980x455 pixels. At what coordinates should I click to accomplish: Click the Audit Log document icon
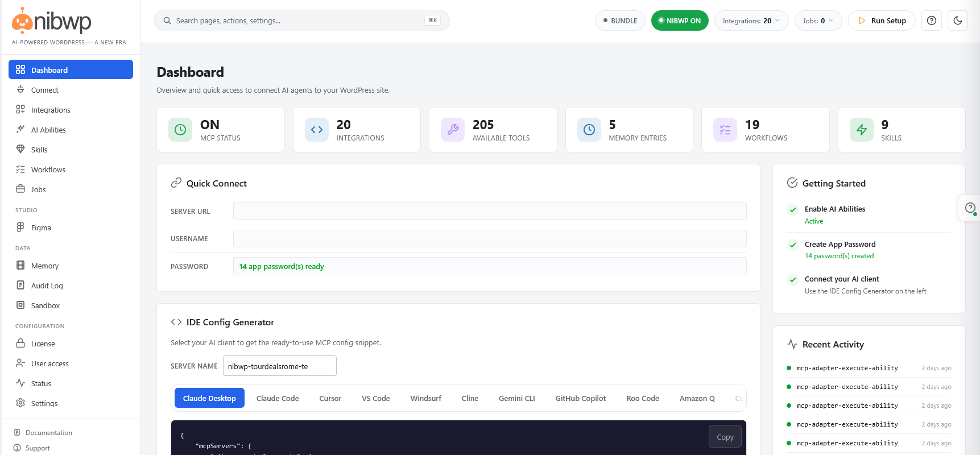(20, 285)
